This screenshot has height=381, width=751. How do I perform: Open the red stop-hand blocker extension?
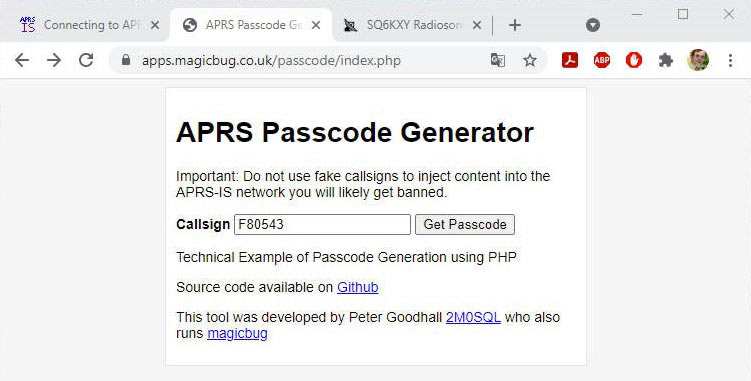(x=634, y=60)
